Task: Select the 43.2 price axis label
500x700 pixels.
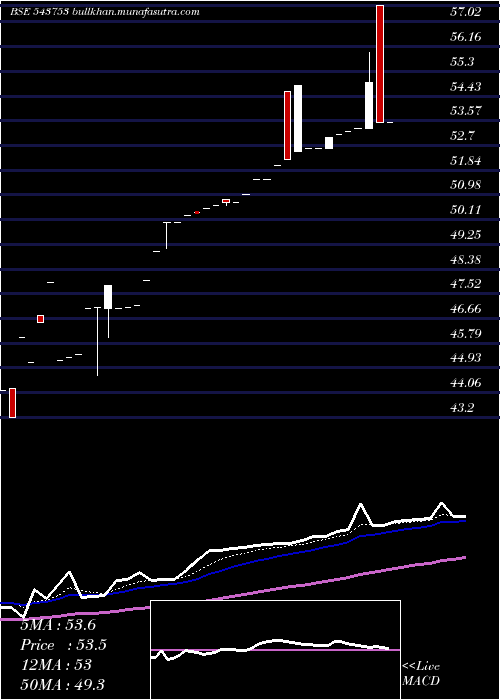Action: tap(462, 408)
